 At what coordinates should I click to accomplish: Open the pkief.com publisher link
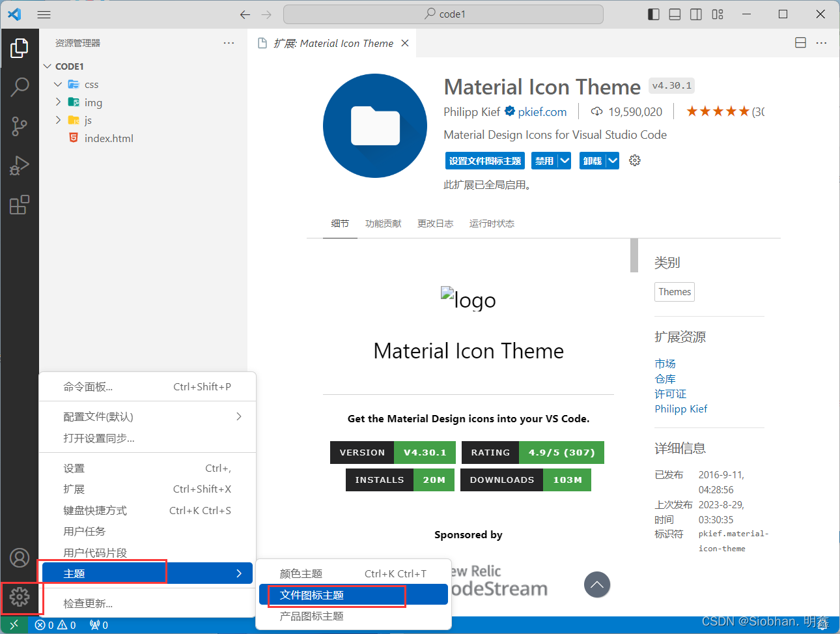coord(542,112)
